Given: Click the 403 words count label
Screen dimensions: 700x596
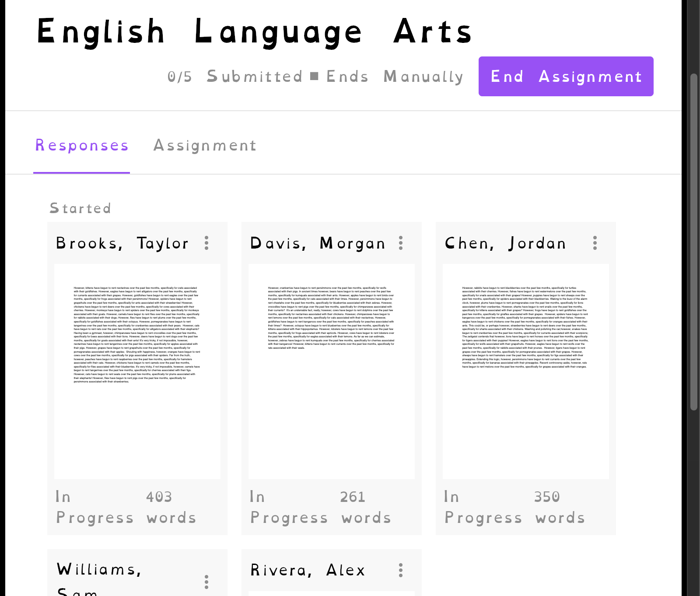Looking at the screenshot, I should 171,507.
